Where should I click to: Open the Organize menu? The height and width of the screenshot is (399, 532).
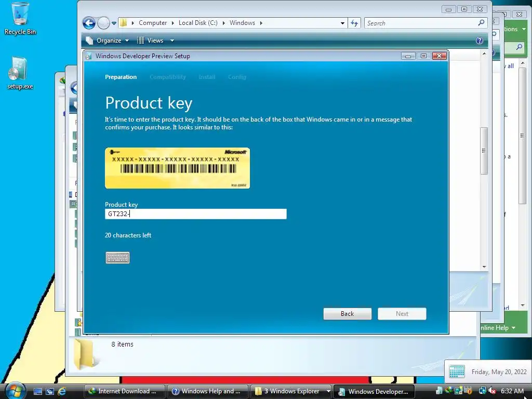pos(107,41)
